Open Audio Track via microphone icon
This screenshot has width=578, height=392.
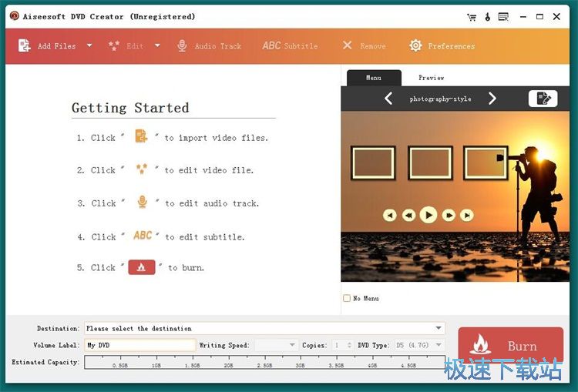click(x=182, y=45)
